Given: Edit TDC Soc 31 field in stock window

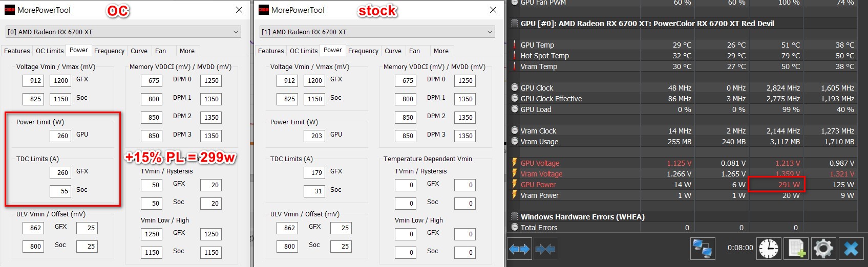Looking at the screenshot, I should (x=314, y=191).
